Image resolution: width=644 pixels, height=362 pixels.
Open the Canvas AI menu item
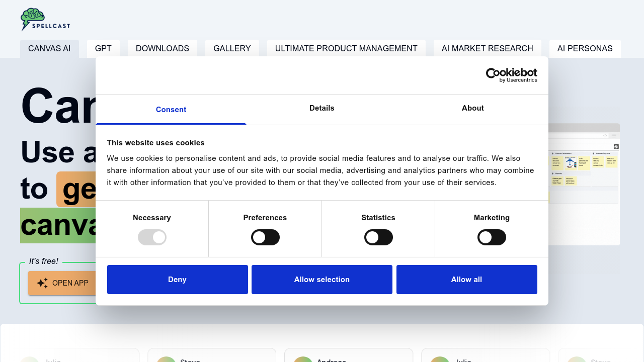(49, 49)
